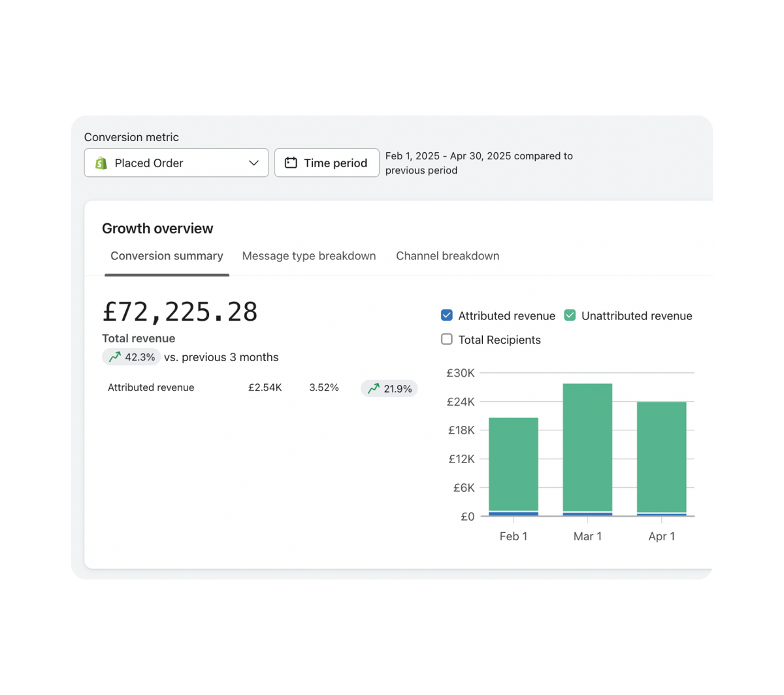Switch to the Message type breakdown tab

point(308,255)
